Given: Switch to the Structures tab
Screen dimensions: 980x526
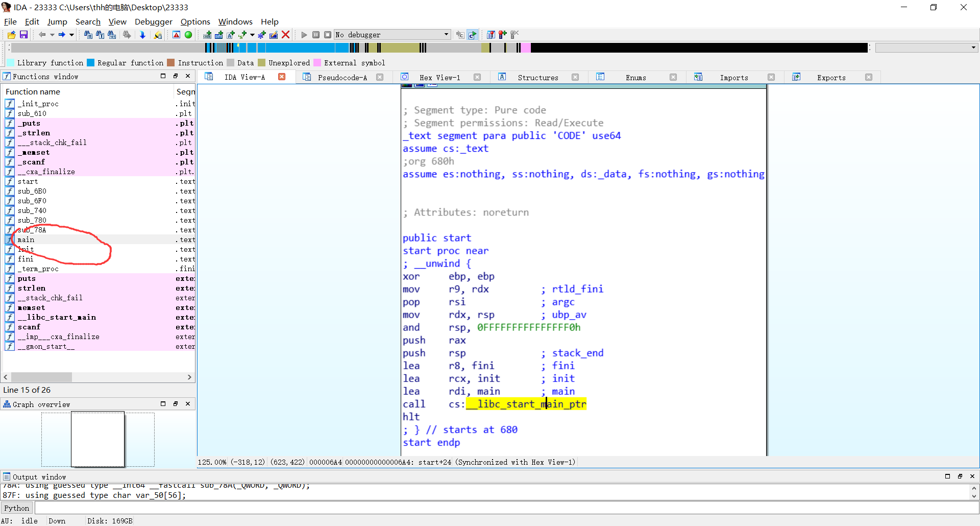Looking at the screenshot, I should click(537, 78).
